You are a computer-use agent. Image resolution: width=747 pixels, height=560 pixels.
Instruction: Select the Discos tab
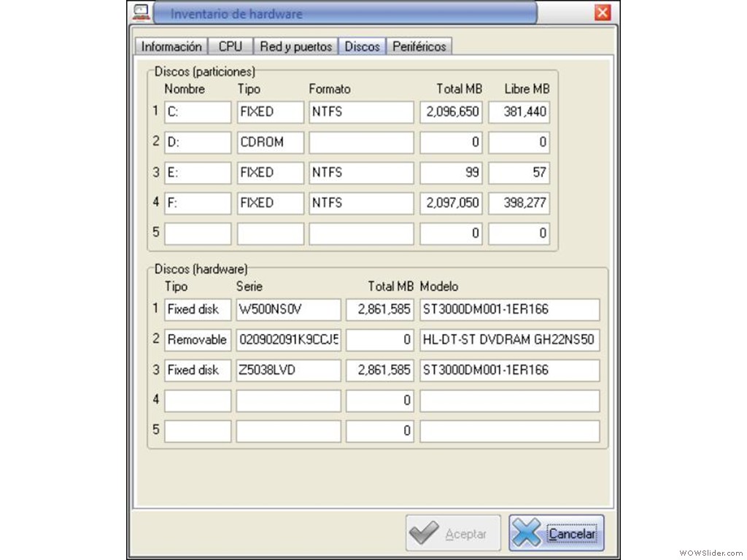tap(362, 46)
